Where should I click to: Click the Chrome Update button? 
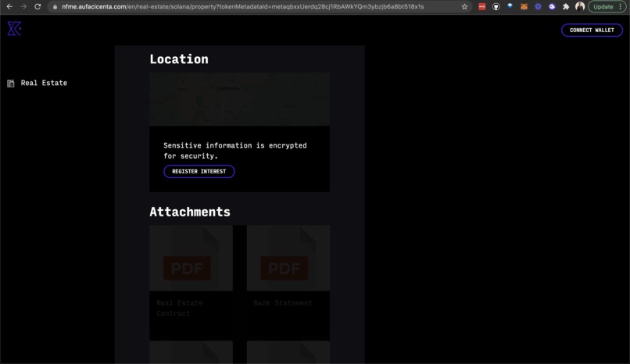603,6
